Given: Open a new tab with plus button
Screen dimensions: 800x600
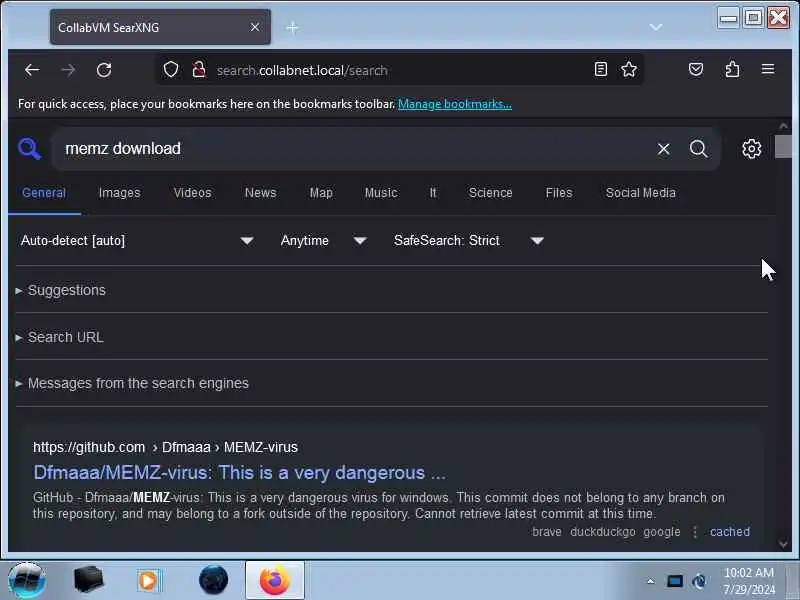Looking at the screenshot, I should click(x=292, y=28).
